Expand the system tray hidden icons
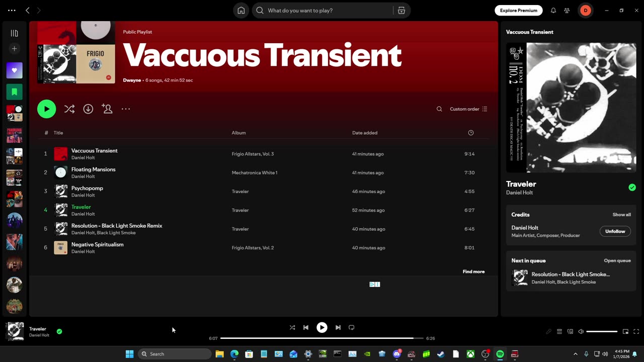644x362 pixels. click(576, 354)
